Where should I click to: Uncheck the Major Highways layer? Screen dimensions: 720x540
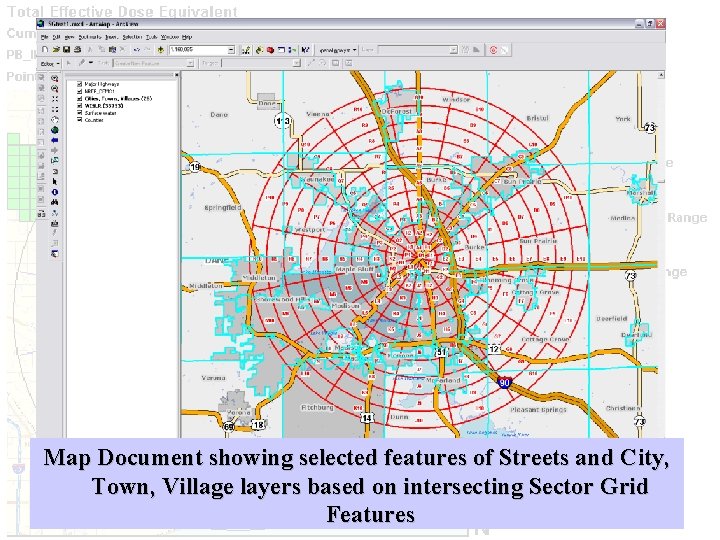79,84
